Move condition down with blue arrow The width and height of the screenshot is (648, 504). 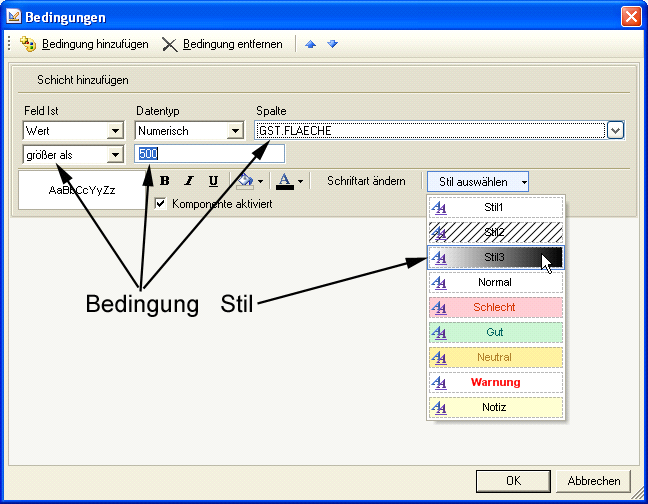tap(332, 44)
